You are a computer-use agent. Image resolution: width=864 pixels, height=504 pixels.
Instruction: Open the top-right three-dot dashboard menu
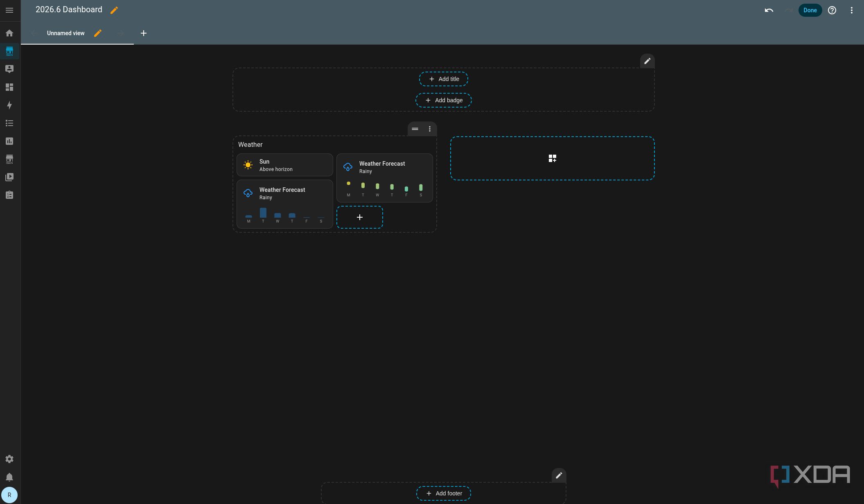tap(852, 10)
